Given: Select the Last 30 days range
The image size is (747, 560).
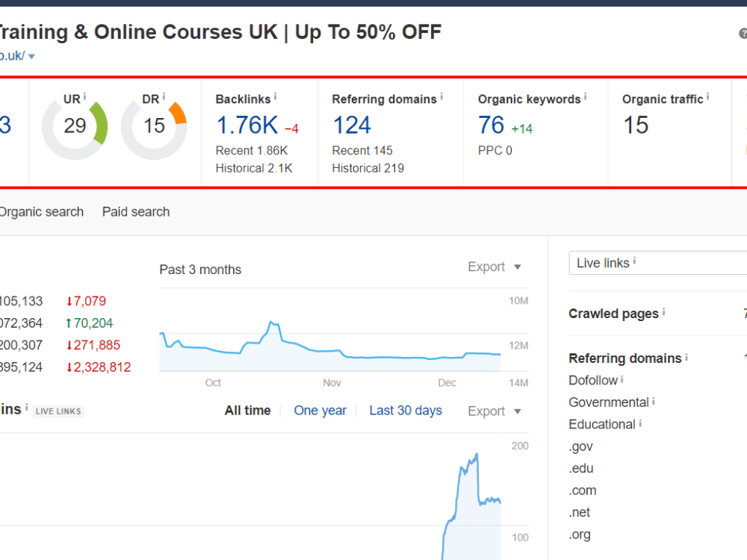Looking at the screenshot, I should pyautogui.click(x=406, y=411).
